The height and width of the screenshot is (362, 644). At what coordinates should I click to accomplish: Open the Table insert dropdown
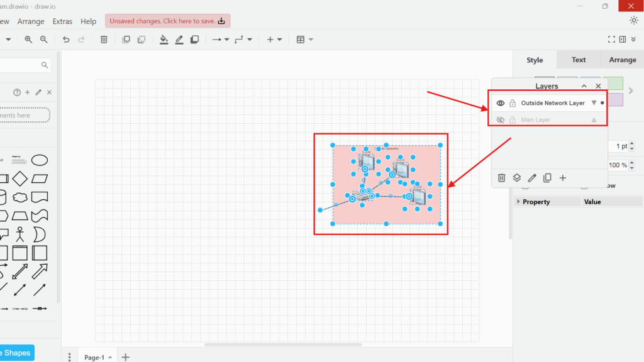[x=309, y=40]
